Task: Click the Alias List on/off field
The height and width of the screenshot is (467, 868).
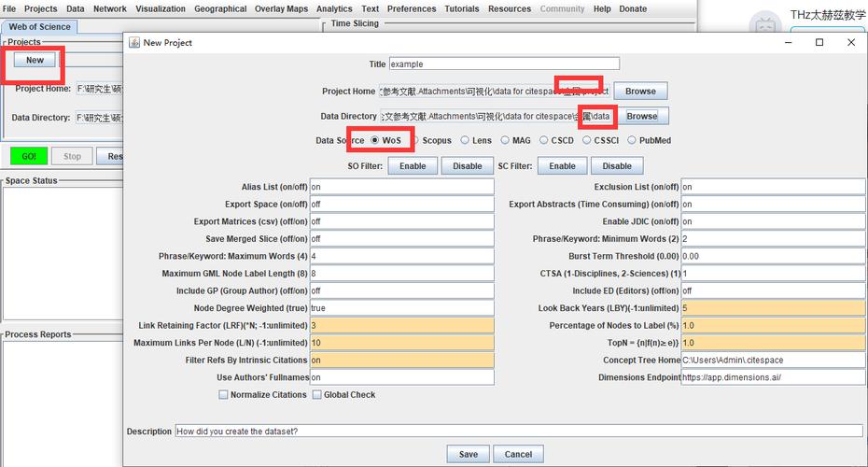Action: [402, 187]
